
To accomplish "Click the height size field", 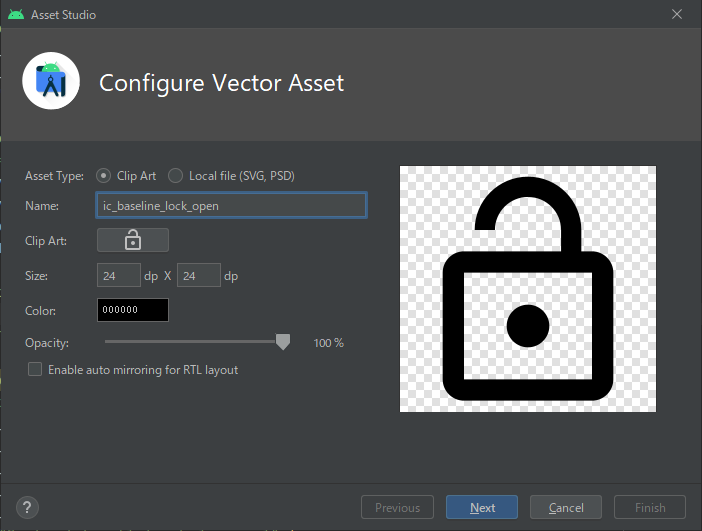I will (199, 275).
